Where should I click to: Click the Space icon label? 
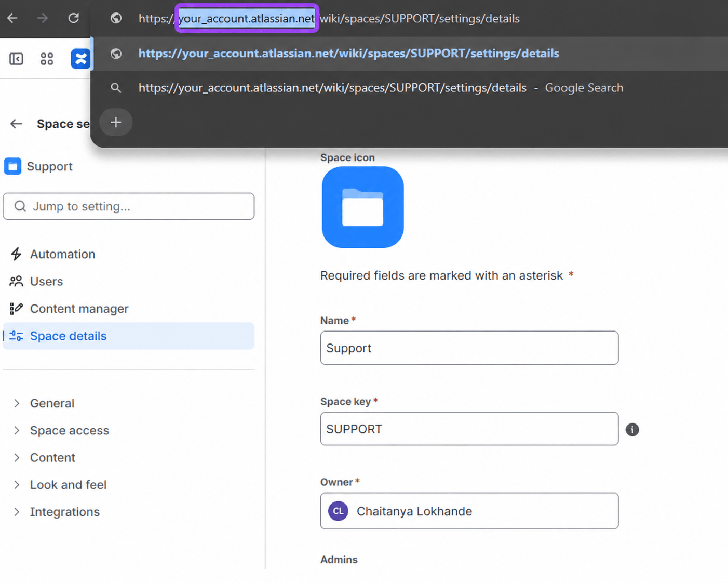[x=347, y=157]
